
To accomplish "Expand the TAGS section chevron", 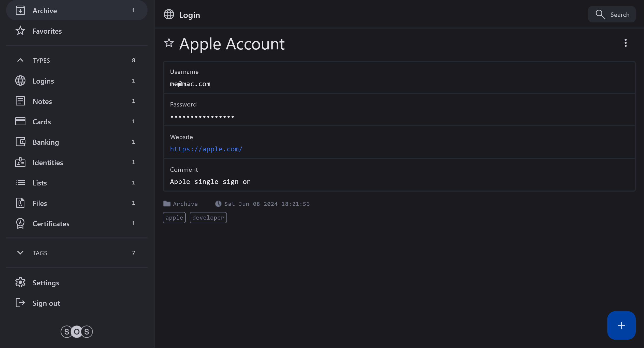I will [20, 253].
